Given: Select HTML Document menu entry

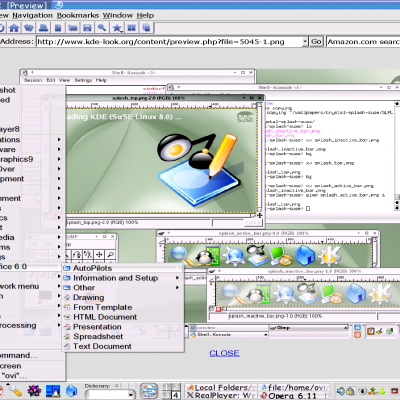Looking at the screenshot, I should pyautogui.click(x=123, y=317).
